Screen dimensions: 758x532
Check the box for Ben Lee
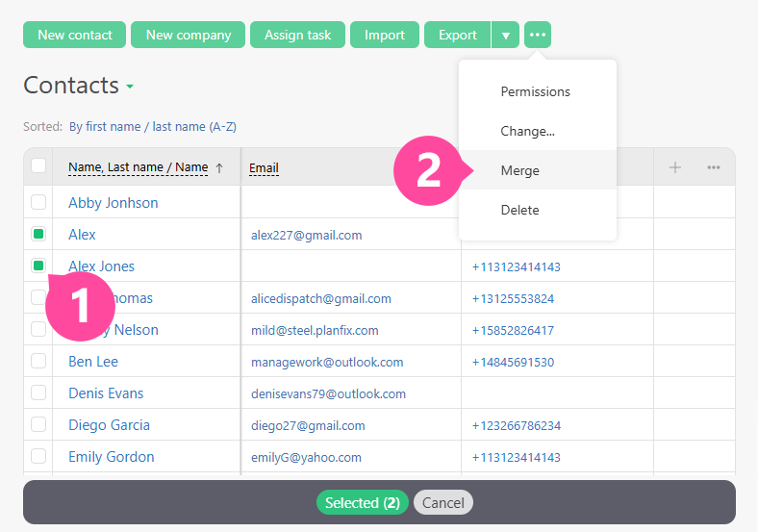pyautogui.click(x=38, y=361)
